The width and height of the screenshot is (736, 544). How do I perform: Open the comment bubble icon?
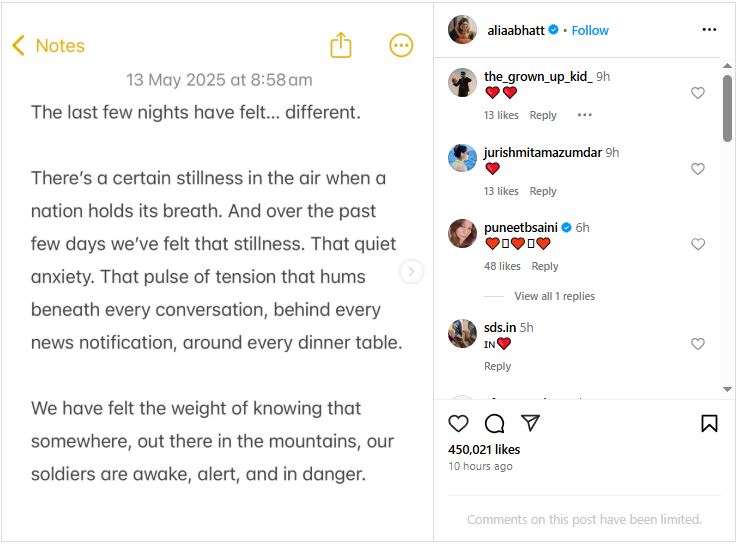point(494,423)
